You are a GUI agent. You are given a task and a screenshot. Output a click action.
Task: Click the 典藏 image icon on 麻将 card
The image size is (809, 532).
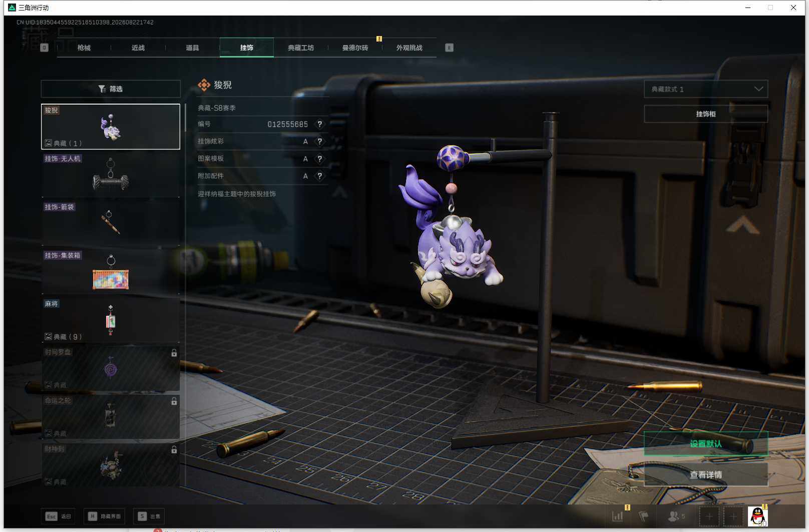49,337
